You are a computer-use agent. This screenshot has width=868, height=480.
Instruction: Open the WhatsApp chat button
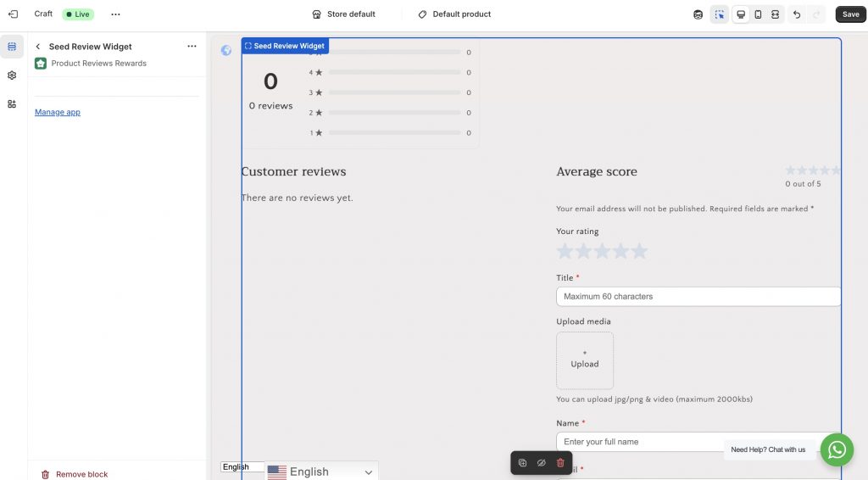(x=837, y=449)
